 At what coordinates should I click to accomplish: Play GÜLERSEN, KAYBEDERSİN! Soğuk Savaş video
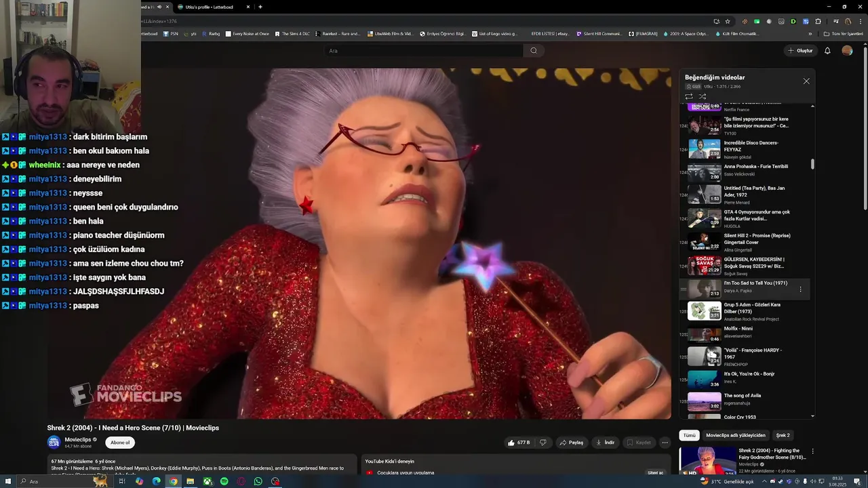746,266
